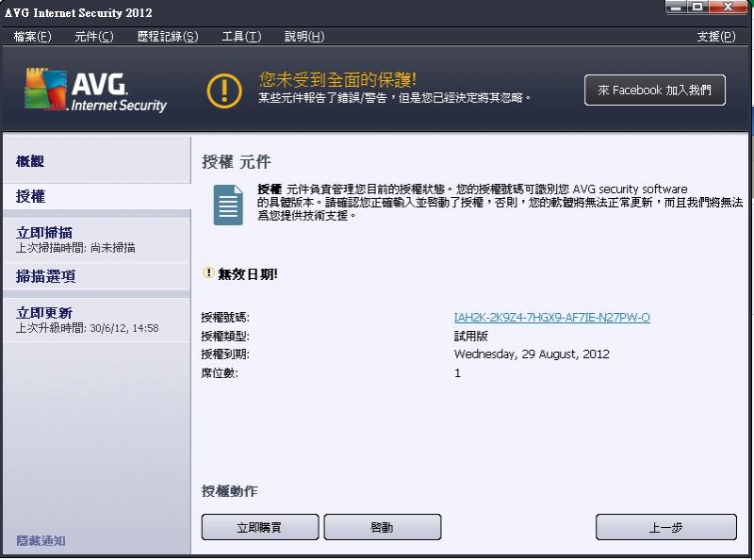This screenshot has width=754, height=560.
Task: Click the yellow warning exclamation circle icon
Action: pyautogui.click(x=224, y=90)
